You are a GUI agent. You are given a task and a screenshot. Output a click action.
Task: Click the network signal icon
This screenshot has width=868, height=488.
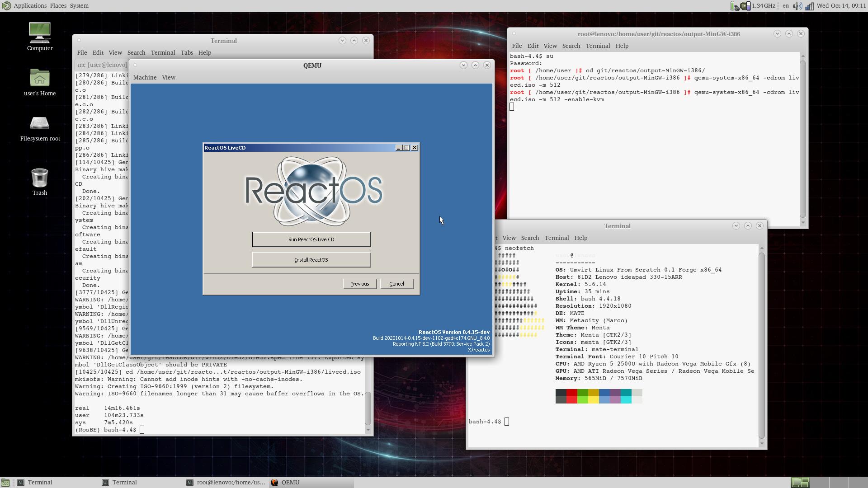click(809, 6)
